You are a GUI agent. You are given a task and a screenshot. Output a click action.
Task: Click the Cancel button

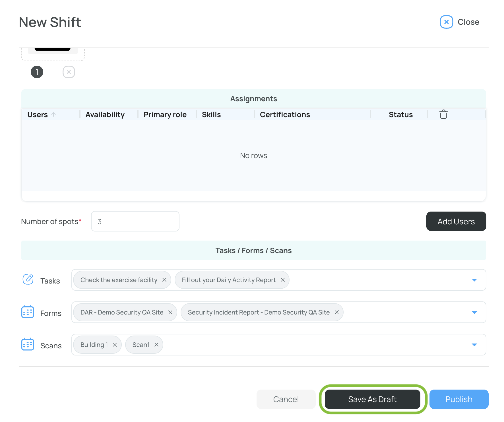click(286, 399)
